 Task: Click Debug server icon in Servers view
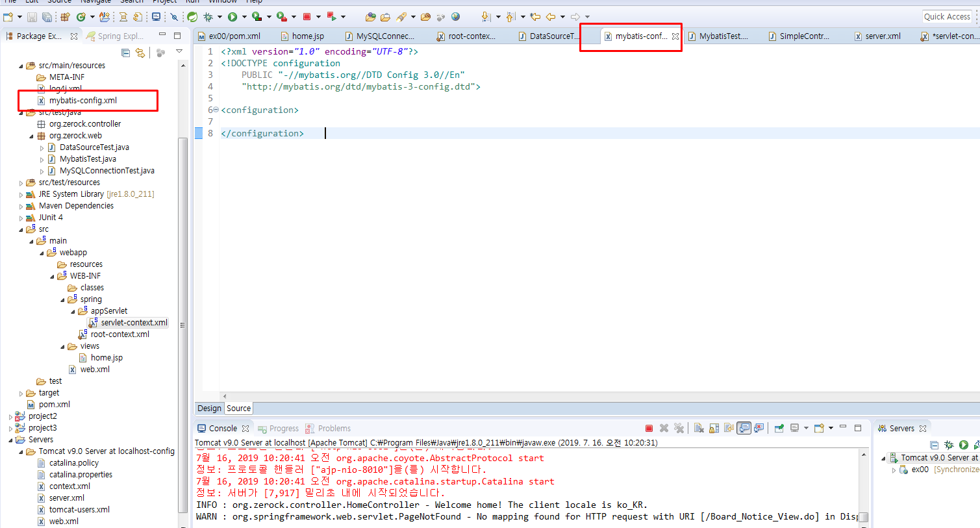[x=949, y=445]
